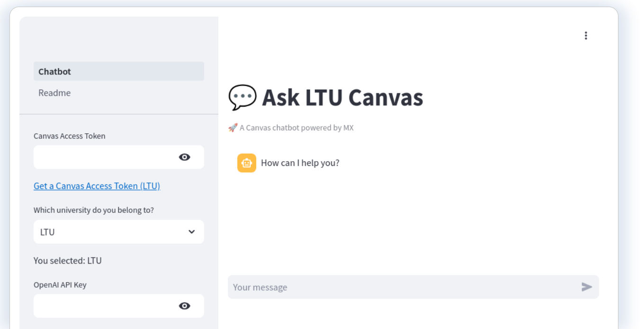Follow the Get a Canvas Access Token link

[97, 186]
